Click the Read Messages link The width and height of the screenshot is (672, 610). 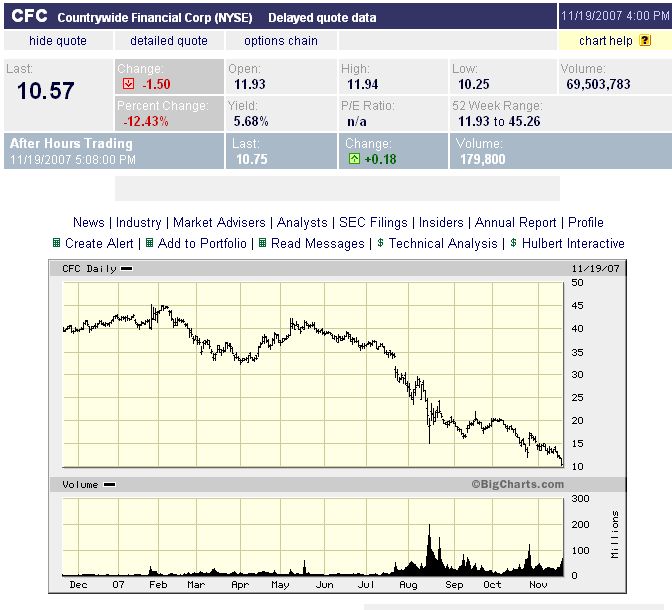coord(318,243)
